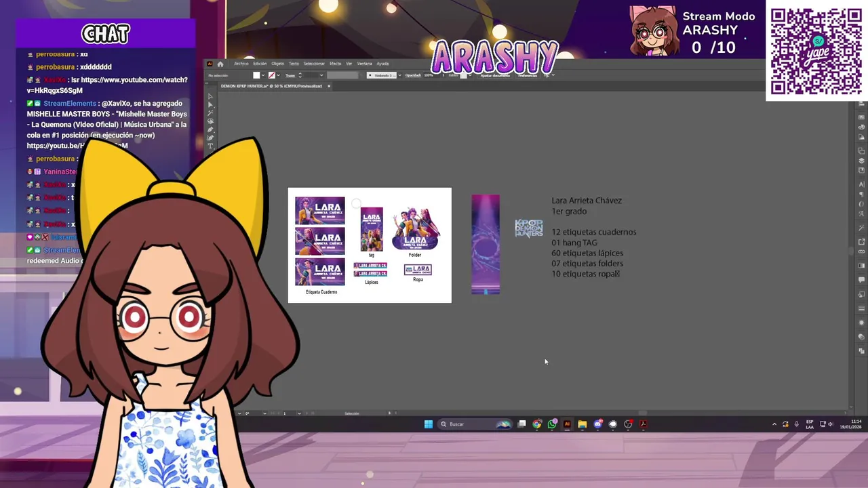Open the Layers panel icon
Screen dimensions: 868x488
(861, 161)
